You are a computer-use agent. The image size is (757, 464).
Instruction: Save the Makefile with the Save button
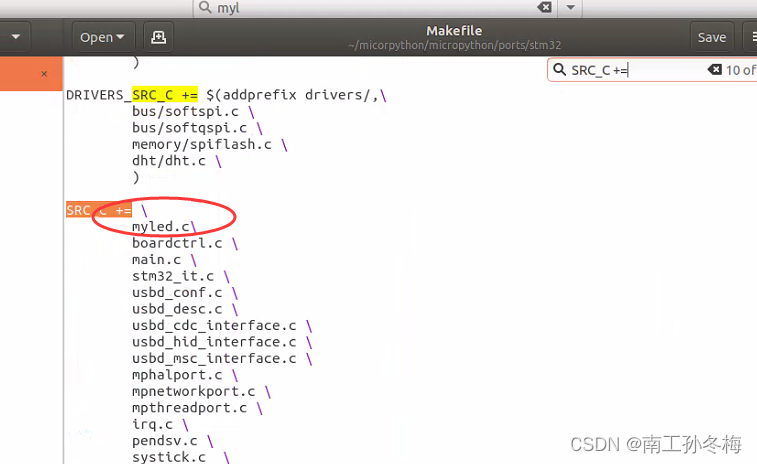pyautogui.click(x=712, y=37)
